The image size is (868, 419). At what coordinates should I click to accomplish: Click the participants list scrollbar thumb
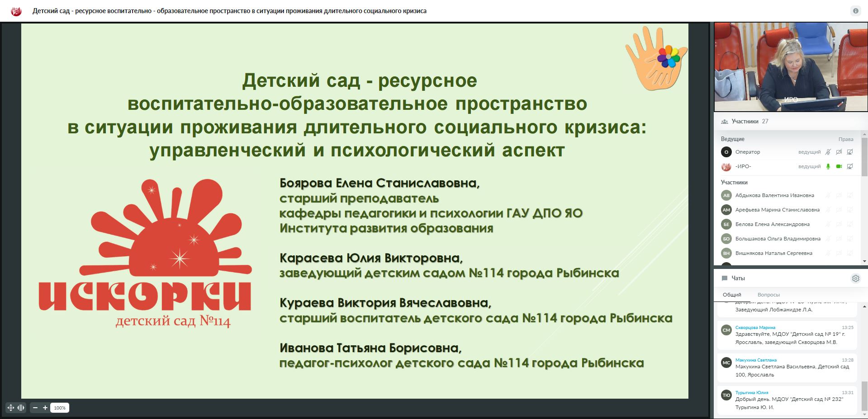click(865, 156)
